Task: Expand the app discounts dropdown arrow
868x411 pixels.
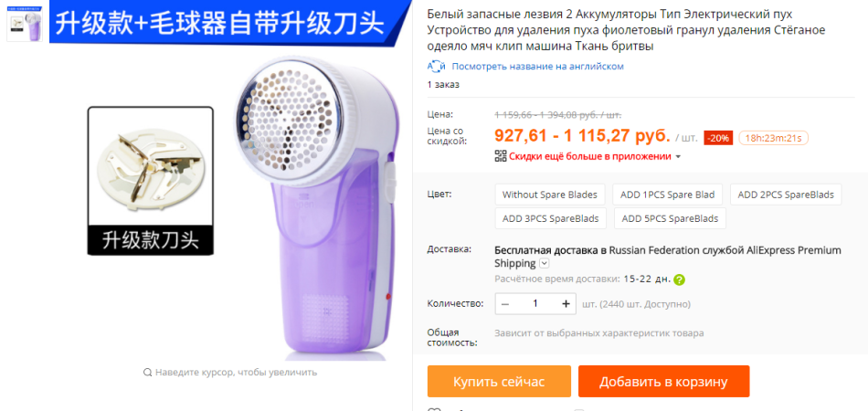Action: coord(678,156)
